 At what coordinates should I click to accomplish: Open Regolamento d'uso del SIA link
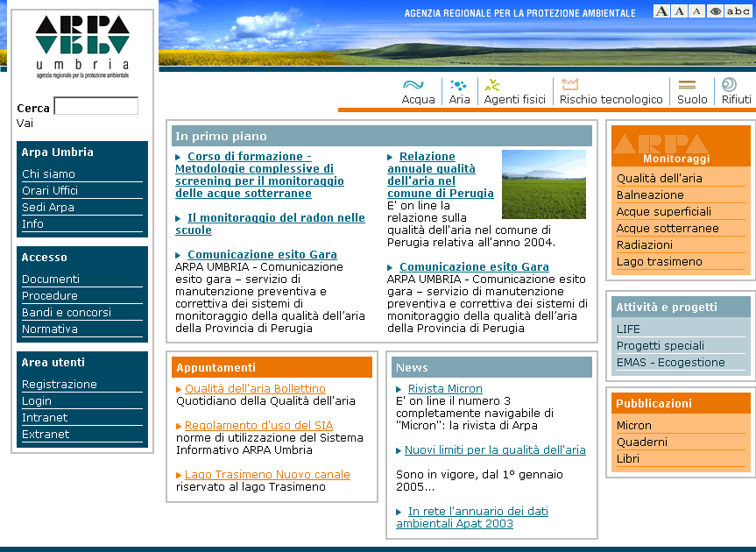click(x=259, y=425)
